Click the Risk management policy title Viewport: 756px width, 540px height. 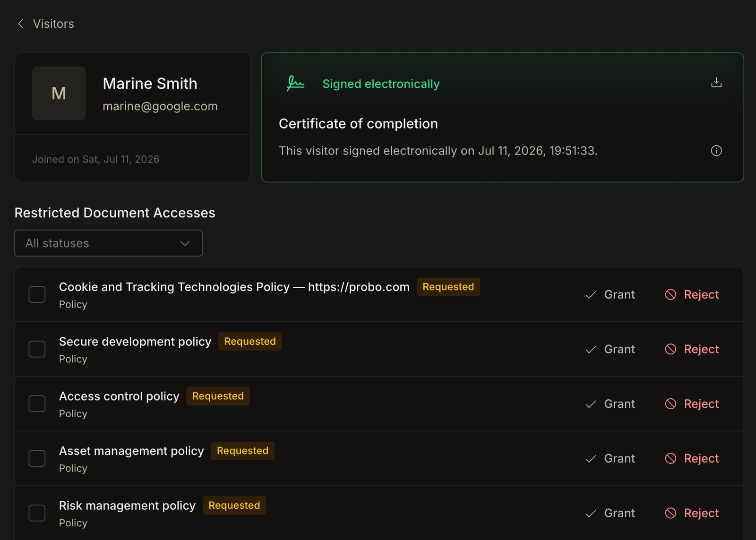click(x=127, y=506)
